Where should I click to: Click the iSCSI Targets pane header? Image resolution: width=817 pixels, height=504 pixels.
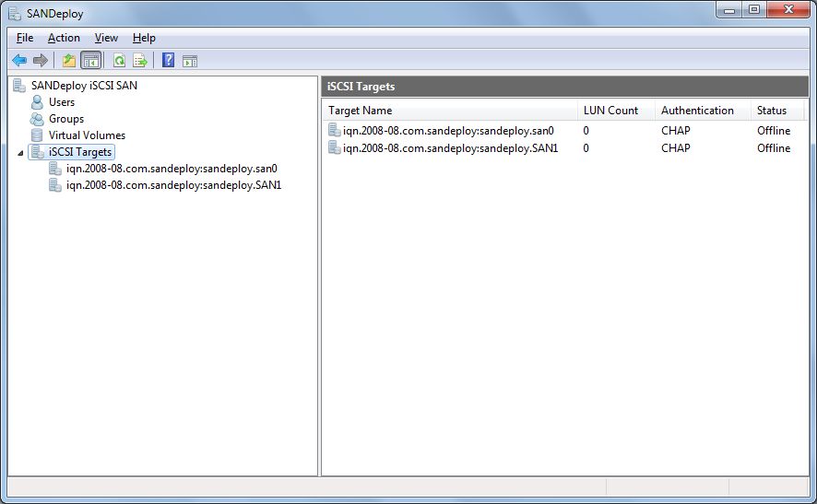(x=565, y=87)
